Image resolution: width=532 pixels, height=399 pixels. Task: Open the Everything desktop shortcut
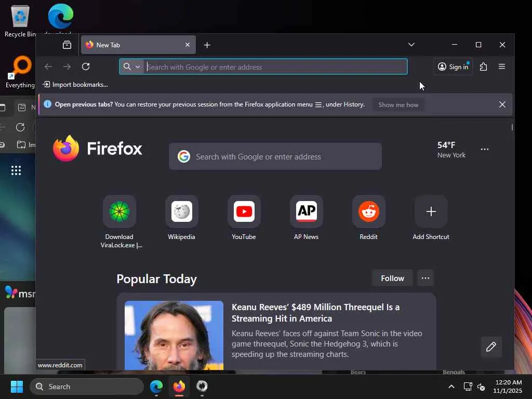pyautogui.click(x=20, y=72)
